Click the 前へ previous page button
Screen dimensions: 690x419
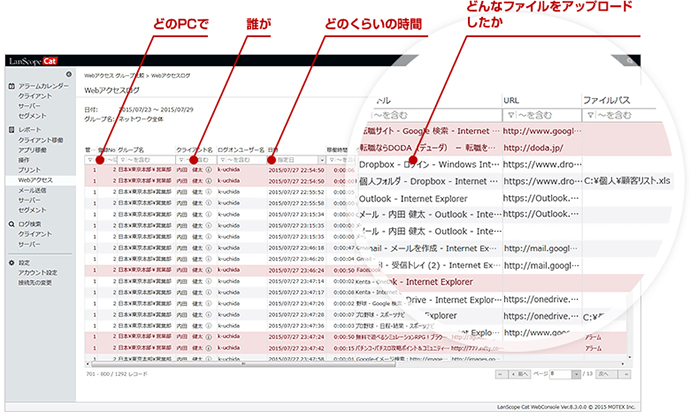520,374
